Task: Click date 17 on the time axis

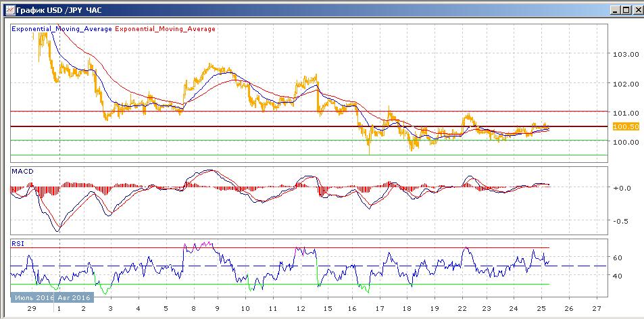Action: (x=380, y=308)
